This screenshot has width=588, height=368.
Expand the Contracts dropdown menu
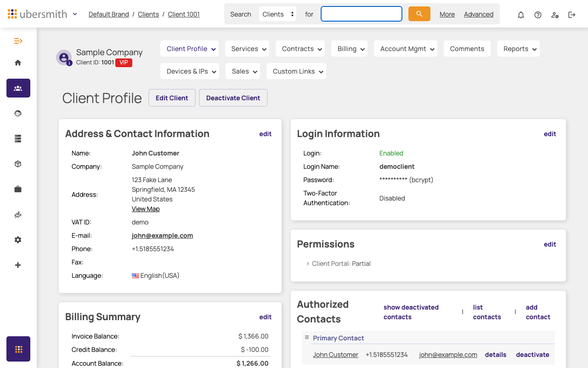point(300,49)
